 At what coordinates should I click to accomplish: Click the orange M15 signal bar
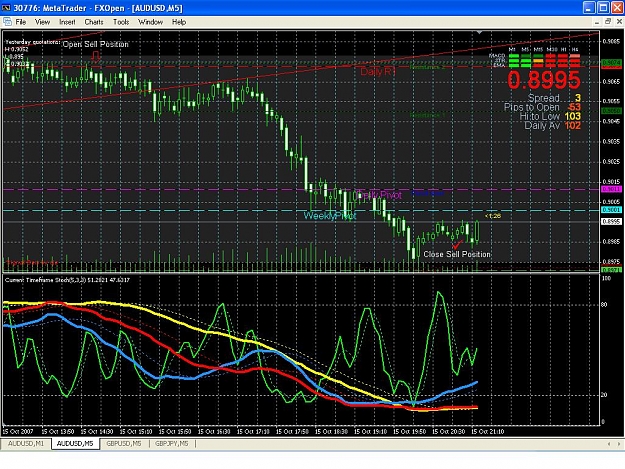[x=538, y=61]
